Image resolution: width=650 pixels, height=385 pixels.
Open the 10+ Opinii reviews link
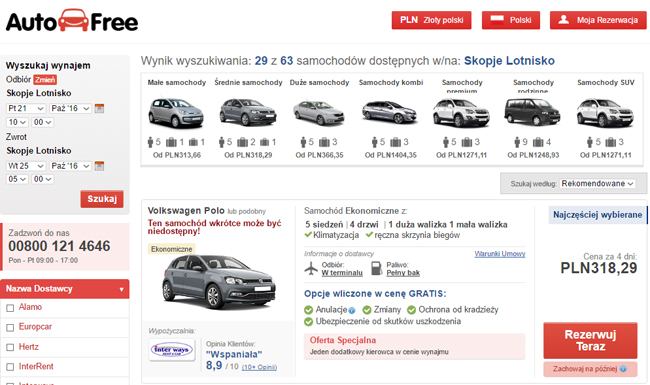[x=259, y=367]
